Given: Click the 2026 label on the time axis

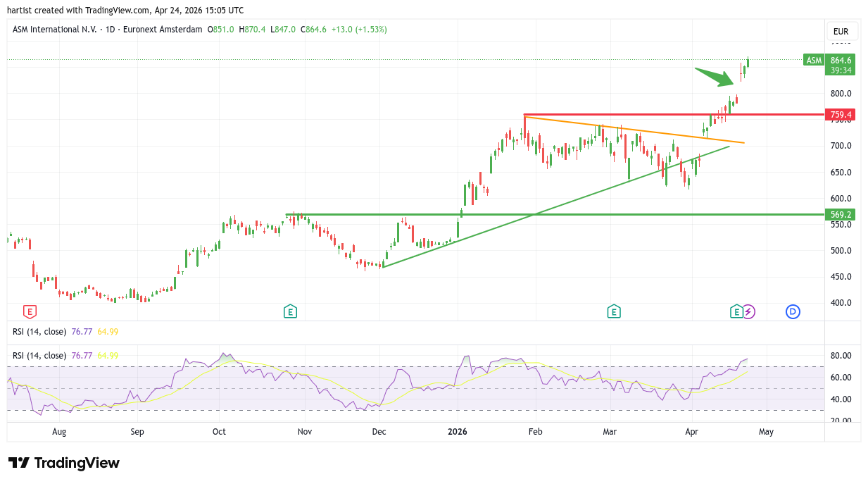Looking at the screenshot, I should 458,432.
